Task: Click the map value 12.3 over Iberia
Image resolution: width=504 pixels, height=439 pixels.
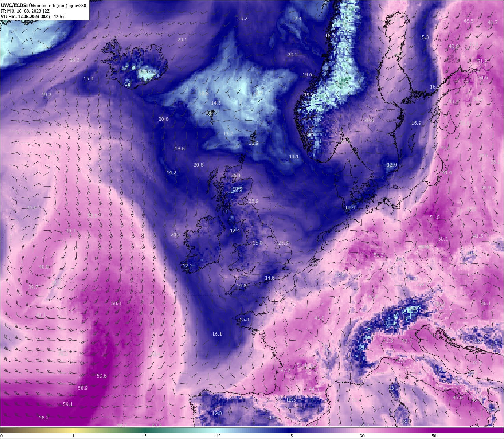Action: [x=217, y=413]
